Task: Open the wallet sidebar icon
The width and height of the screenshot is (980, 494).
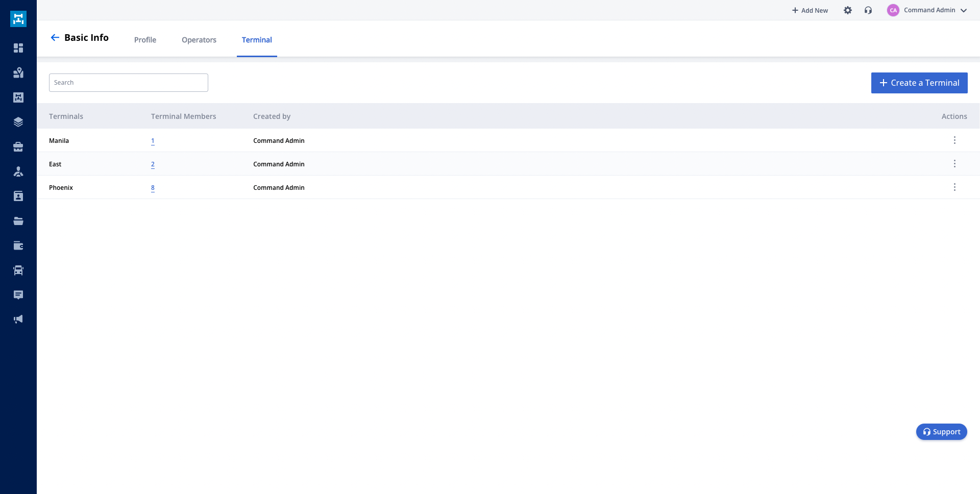Action: 18,245
